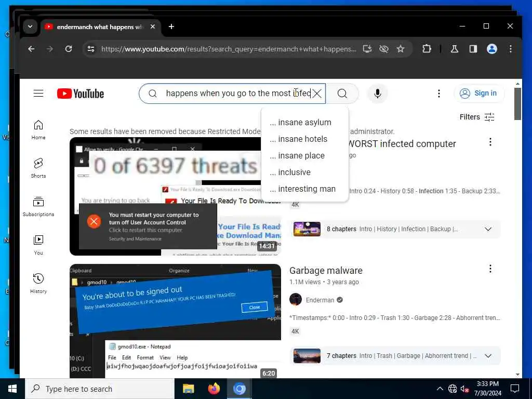Open the Extensions puzzle icon

pos(427,49)
